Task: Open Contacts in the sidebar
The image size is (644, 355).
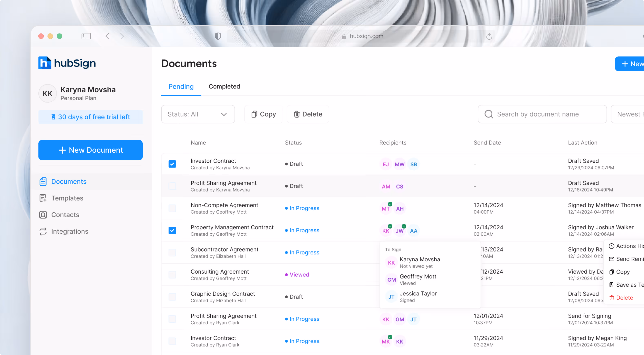Action: pyautogui.click(x=59, y=215)
